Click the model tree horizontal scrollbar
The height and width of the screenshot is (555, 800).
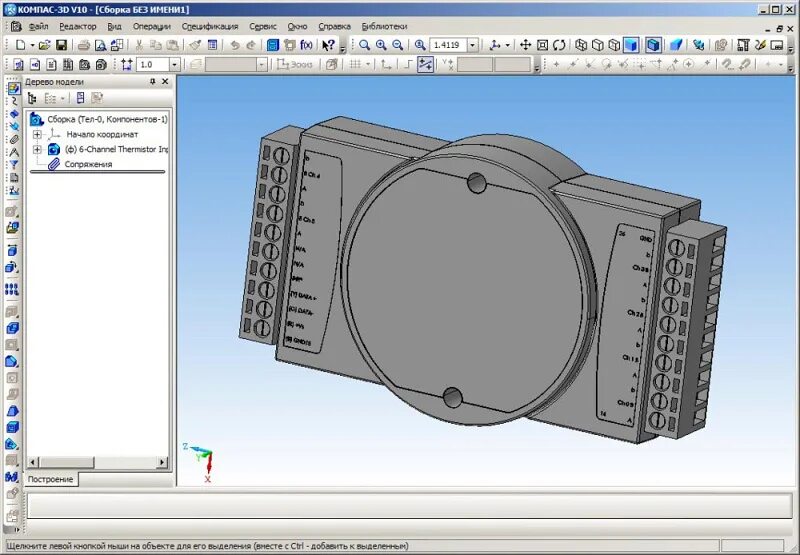97,463
